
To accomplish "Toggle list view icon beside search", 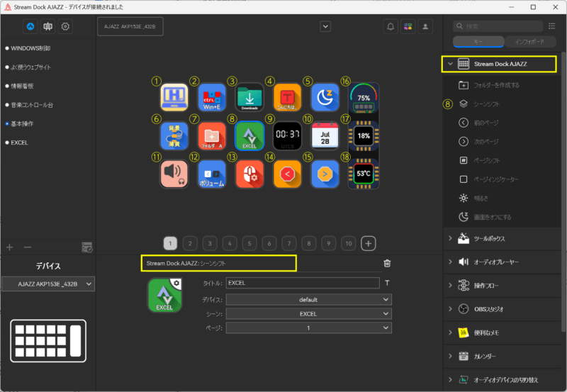I will point(552,26).
